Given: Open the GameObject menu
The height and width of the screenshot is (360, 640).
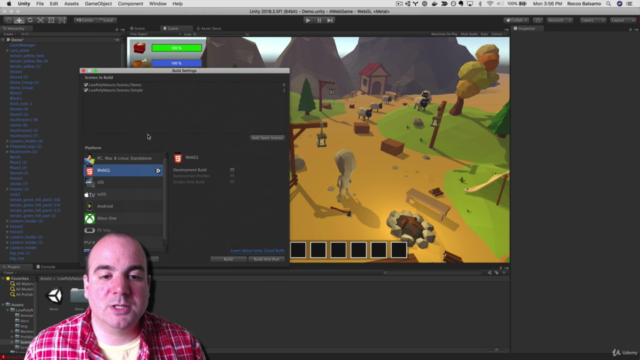Looking at the screenshot, I should [98, 4].
